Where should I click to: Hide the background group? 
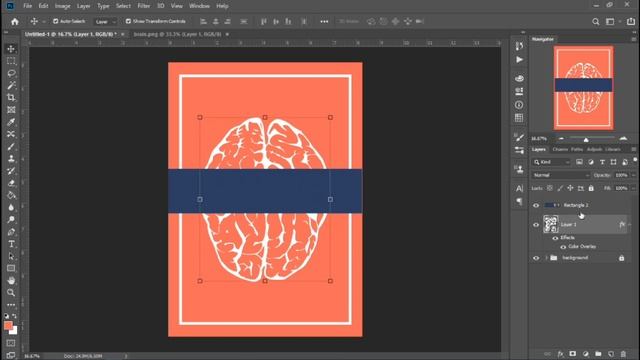pos(536,258)
